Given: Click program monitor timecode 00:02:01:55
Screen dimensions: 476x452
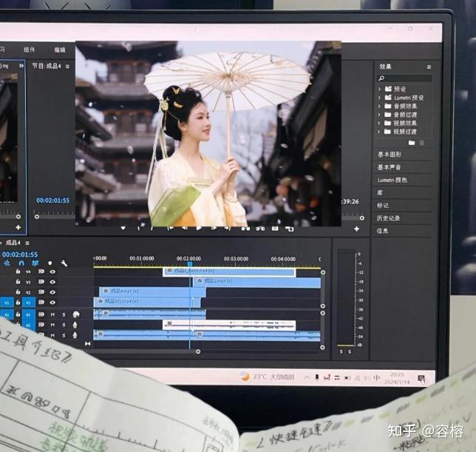Looking at the screenshot, I should tap(52, 200).
